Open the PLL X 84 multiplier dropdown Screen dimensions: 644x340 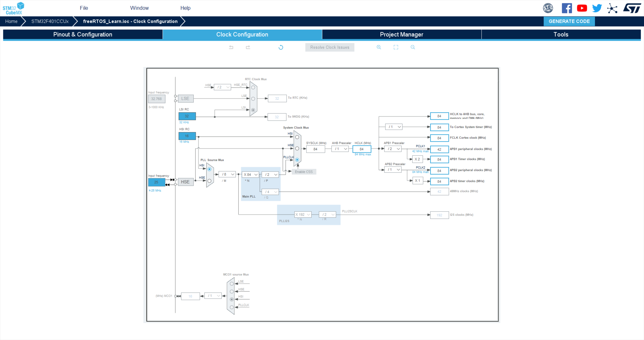pos(250,175)
